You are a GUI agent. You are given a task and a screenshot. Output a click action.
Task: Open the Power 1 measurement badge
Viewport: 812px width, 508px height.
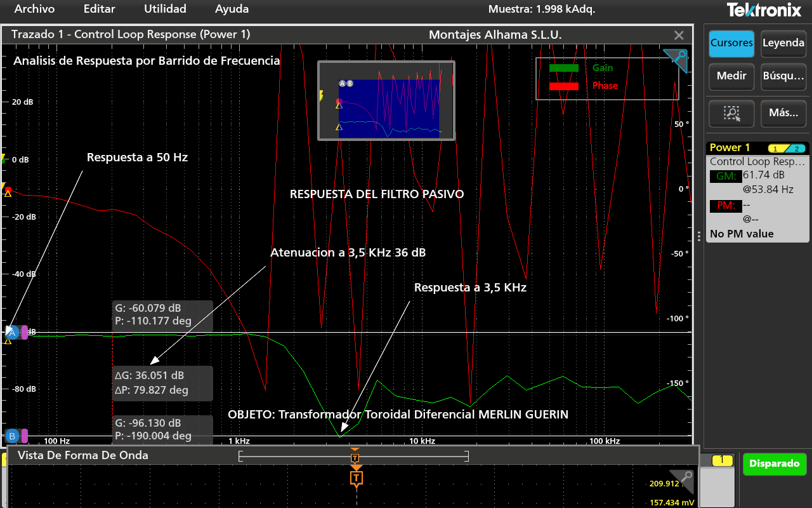pyautogui.click(x=757, y=148)
